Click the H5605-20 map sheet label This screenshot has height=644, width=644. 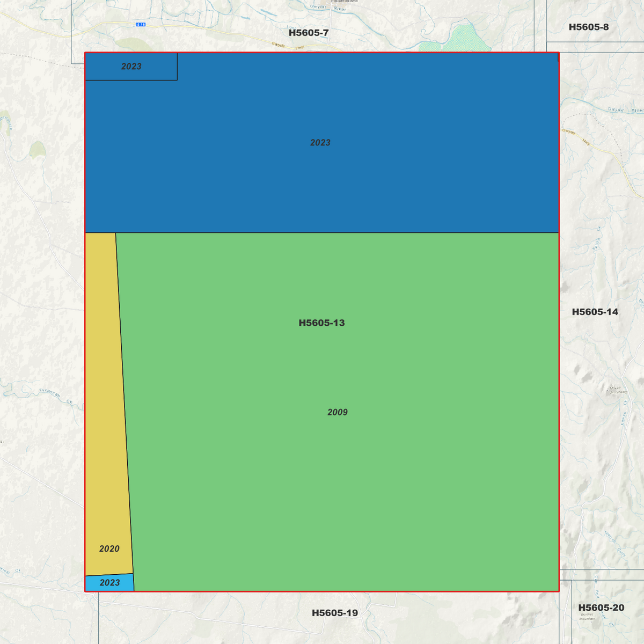tap(601, 608)
